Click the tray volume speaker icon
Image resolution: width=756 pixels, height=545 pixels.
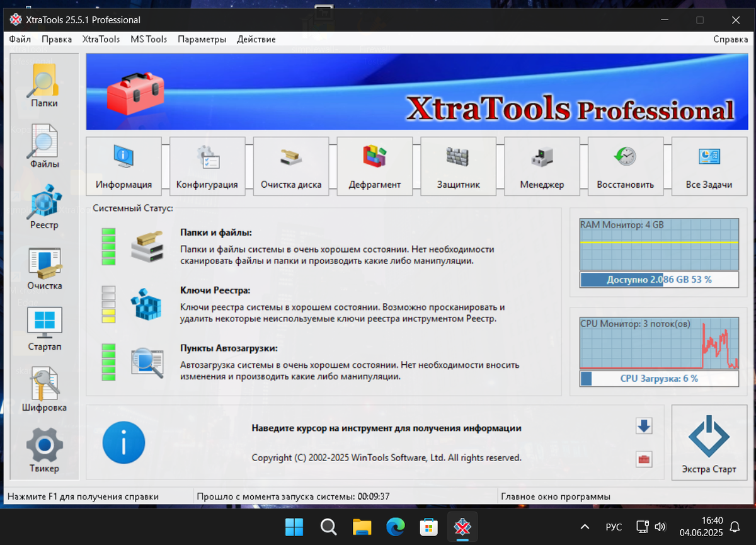(660, 527)
